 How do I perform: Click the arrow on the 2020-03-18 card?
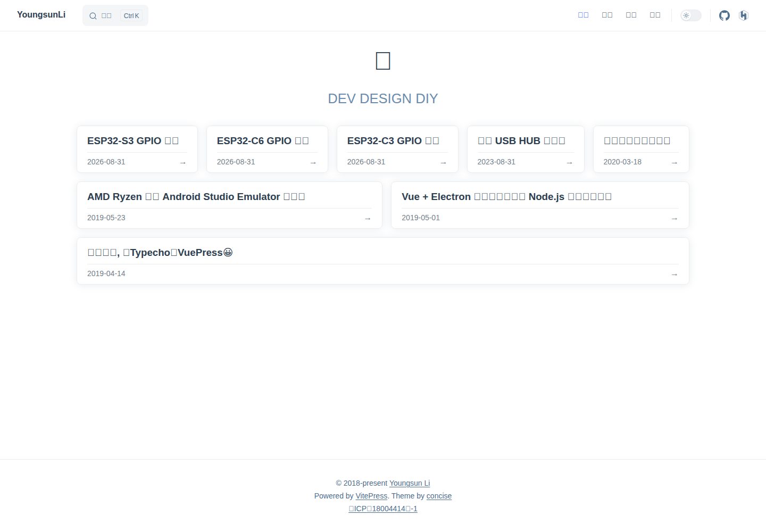675,162
